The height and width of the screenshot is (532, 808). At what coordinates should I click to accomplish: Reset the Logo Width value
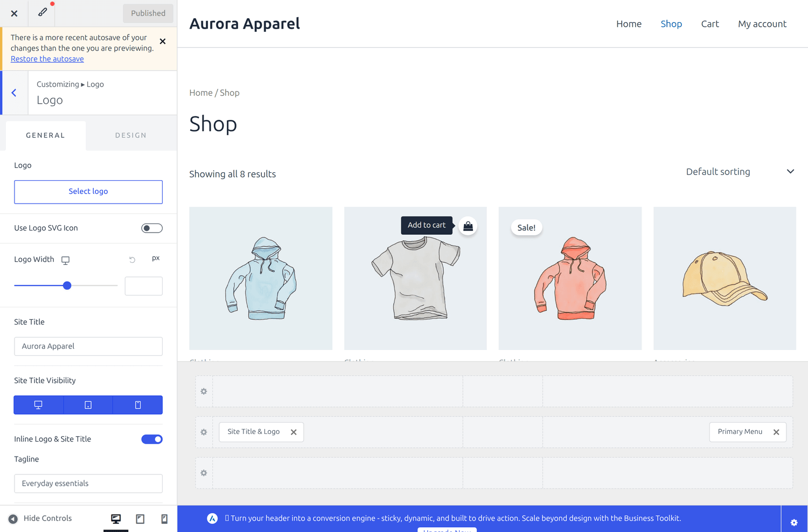pos(132,260)
